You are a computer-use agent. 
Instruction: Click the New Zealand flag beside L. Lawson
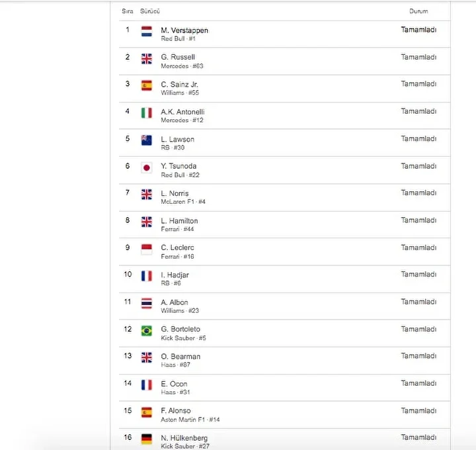click(147, 140)
